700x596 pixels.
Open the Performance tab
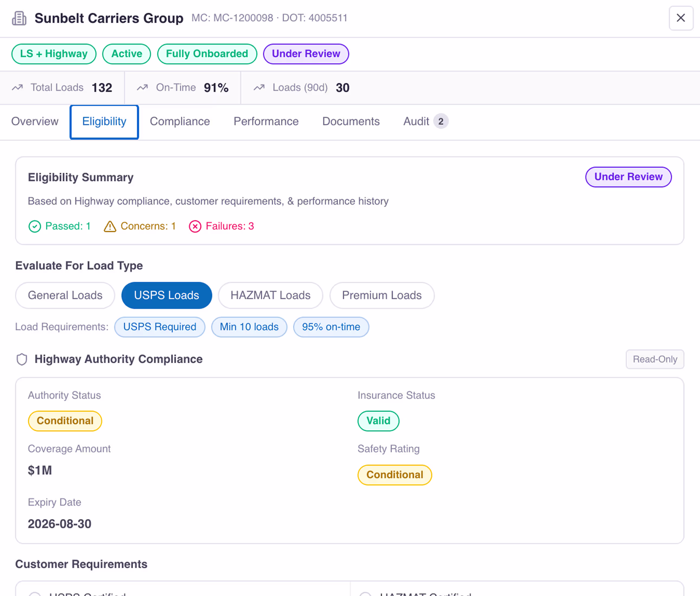pos(266,121)
